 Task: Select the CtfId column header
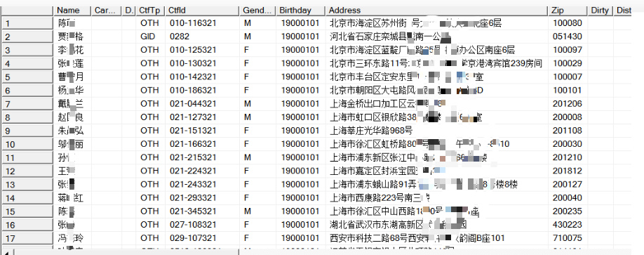pyautogui.click(x=203, y=11)
